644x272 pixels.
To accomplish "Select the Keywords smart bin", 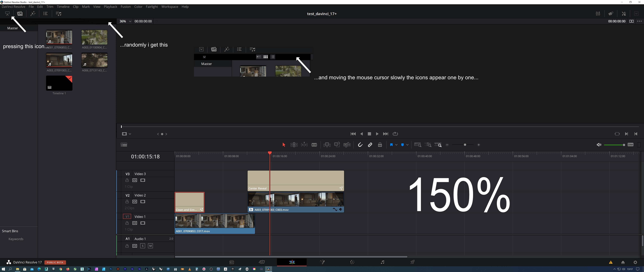I will click(x=16, y=239).
